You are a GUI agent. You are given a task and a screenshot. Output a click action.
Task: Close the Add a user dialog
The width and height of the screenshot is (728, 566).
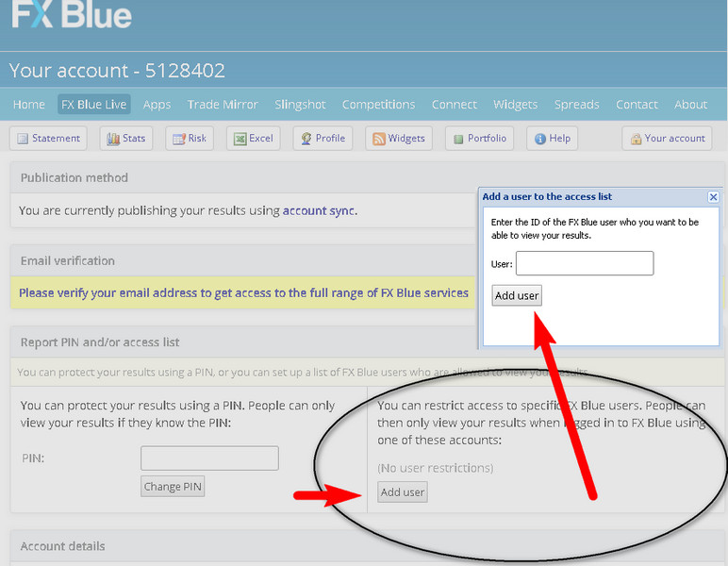point(713,197)
